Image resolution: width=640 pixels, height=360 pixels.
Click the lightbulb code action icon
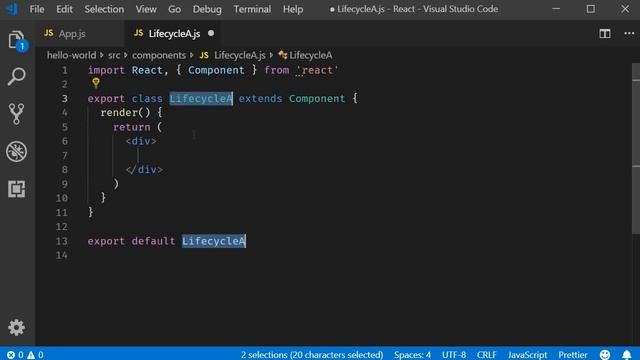(x=96, y=83)
